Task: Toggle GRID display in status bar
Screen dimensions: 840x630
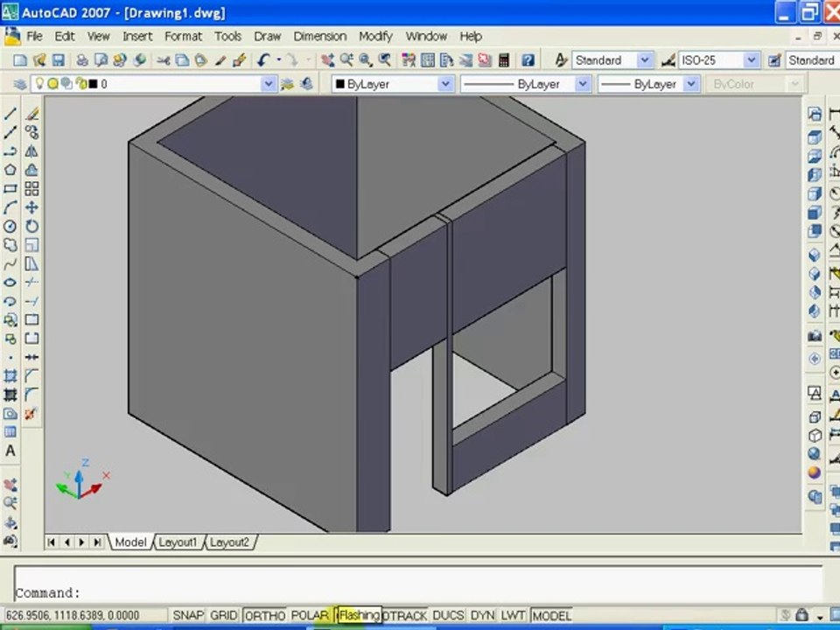Action: [x=223, y=615]
